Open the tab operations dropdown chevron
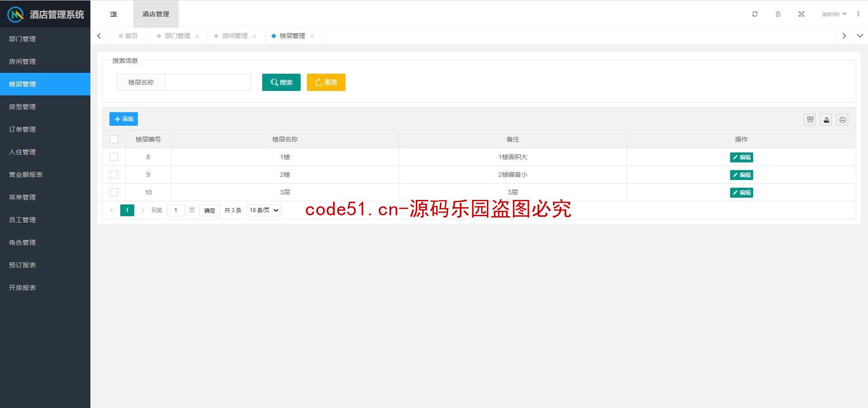Image resolution: width=868 pixels, height=408 pixels. click(860, 36)
